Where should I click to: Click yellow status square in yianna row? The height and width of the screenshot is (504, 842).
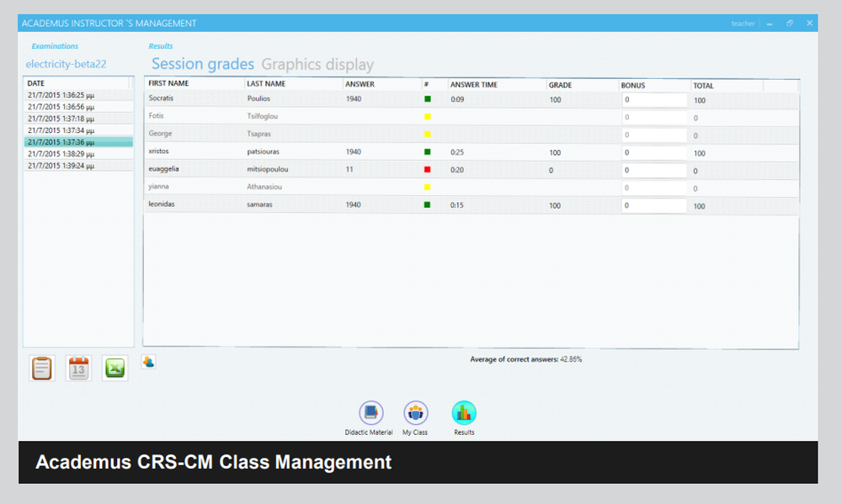click(x=428, y=188)
